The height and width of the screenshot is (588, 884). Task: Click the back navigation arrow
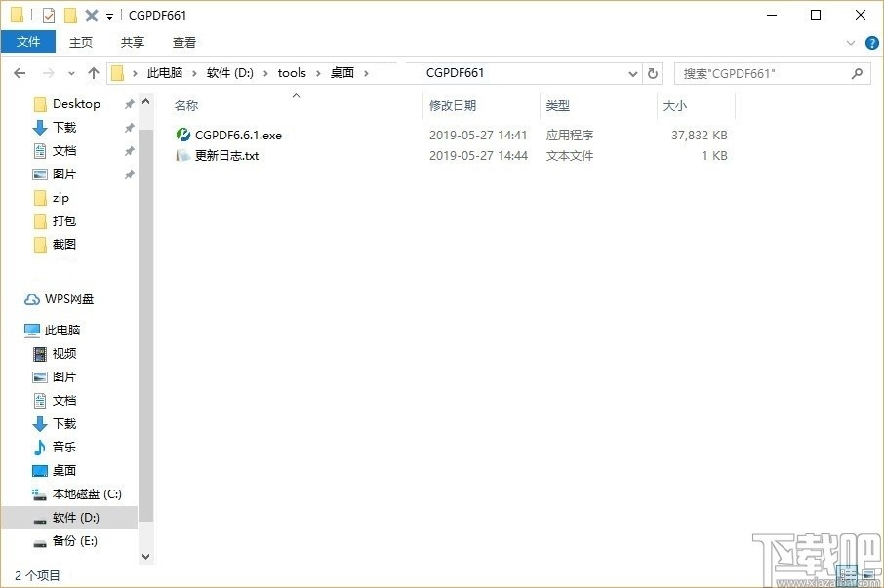(19, 72)
